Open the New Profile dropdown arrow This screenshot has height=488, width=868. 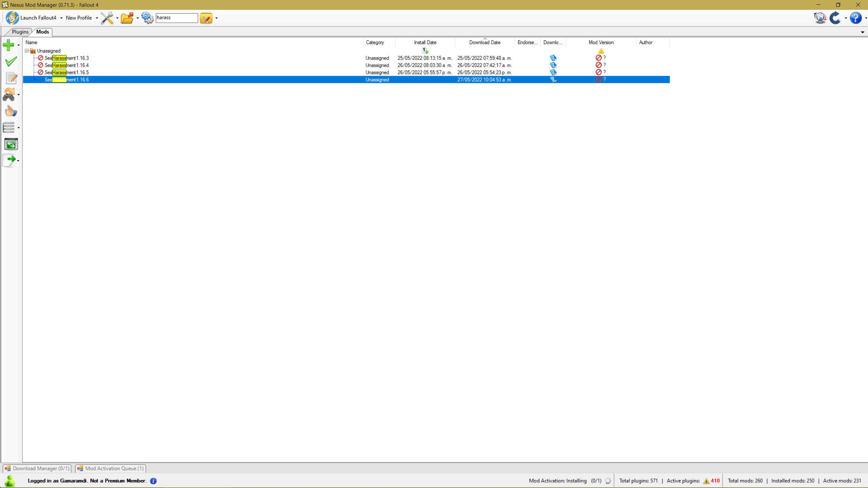coord(97,18)
